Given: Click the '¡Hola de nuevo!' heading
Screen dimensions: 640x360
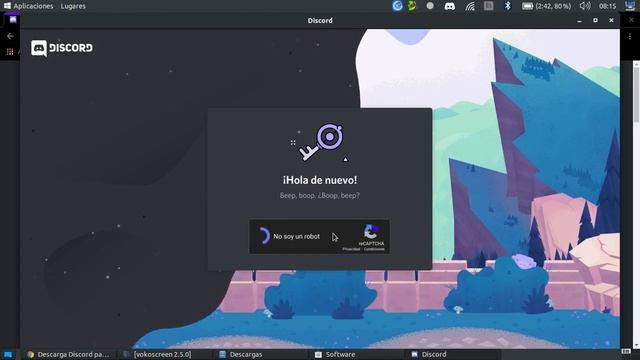Looking at the screenshot, I should [x=320, y=180].
